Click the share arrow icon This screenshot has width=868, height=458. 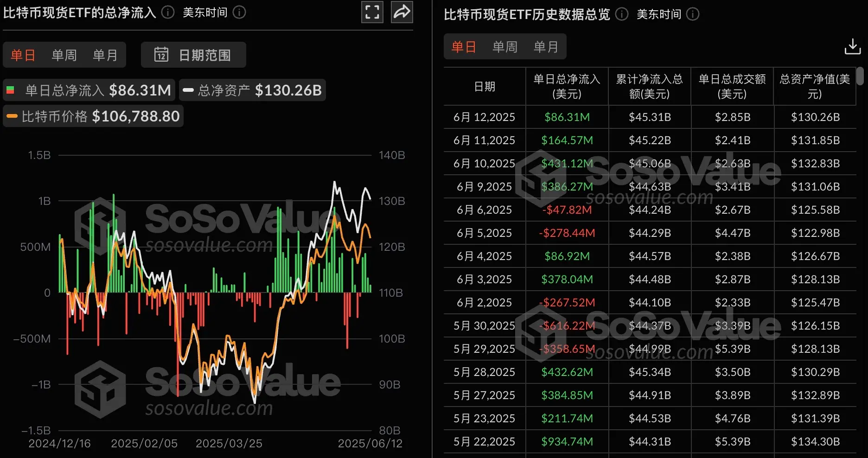[x=402, y=12]
